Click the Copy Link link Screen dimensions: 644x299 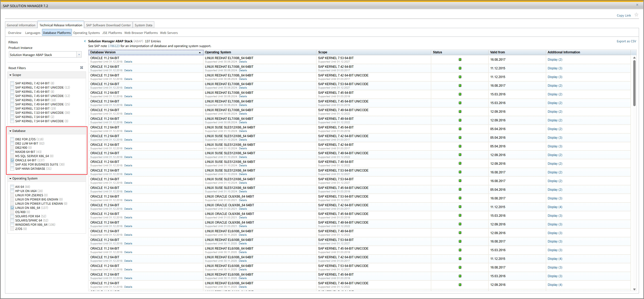(624, 16)
